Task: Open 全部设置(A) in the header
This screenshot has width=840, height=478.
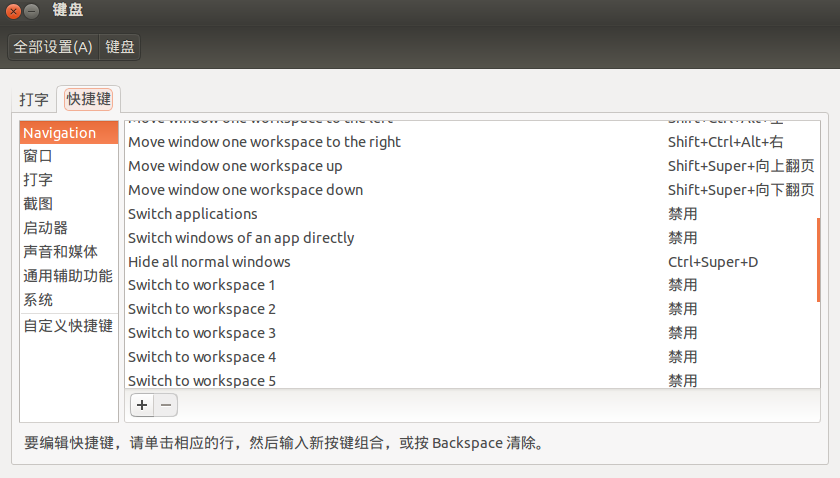Action: coord(53,47)
